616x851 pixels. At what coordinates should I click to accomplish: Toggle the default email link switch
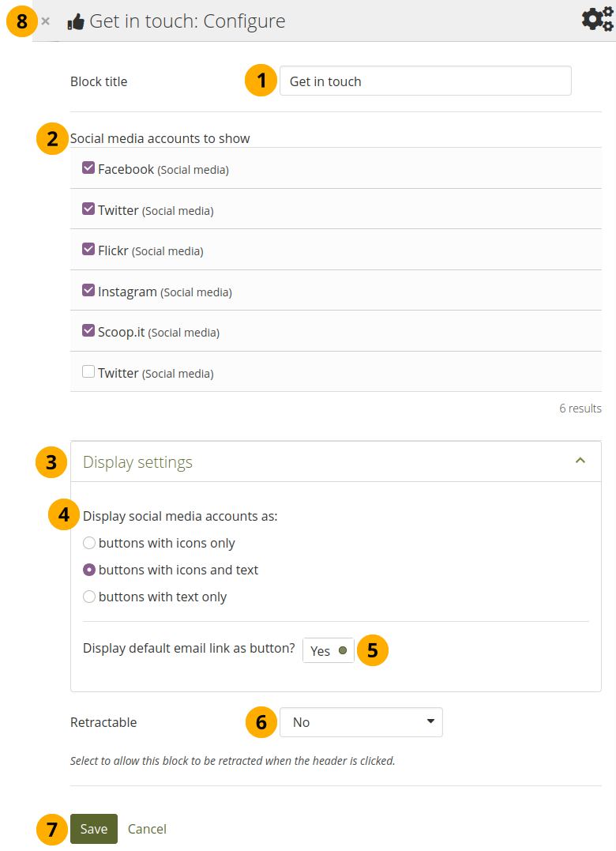(328, 650)
